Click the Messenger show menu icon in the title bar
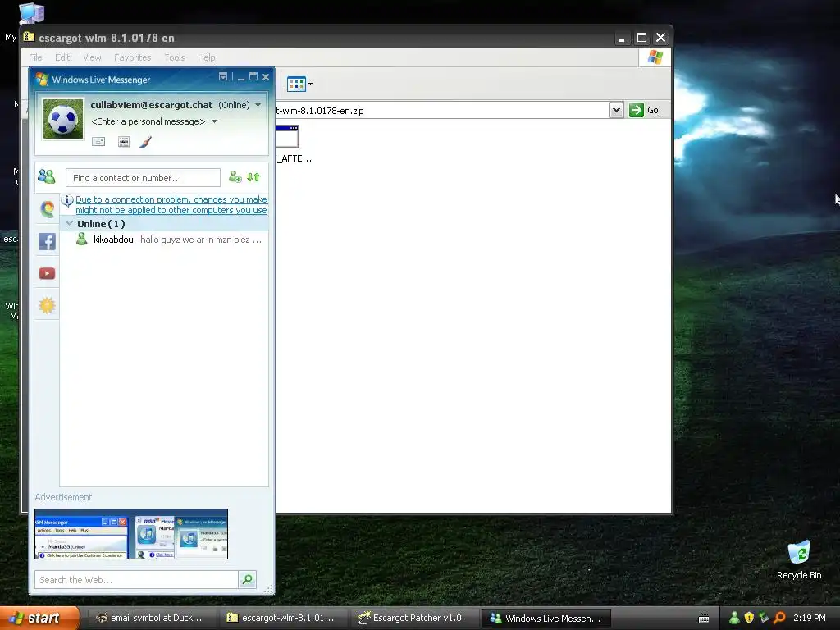This screenshot has width=840, height=630. pyautogui.click(x=223, y=77)
